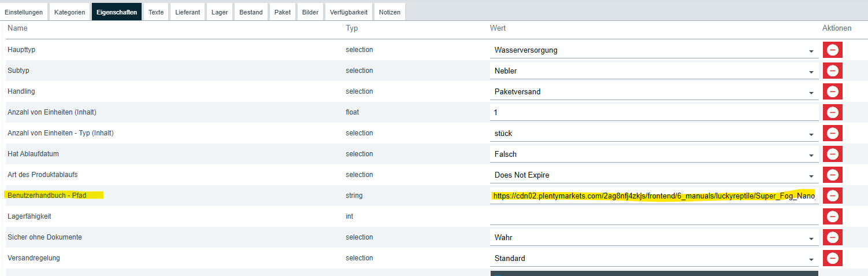Click the minus icon for Versandregelung
Screen dimensions: 868x276
pos(833,258)
